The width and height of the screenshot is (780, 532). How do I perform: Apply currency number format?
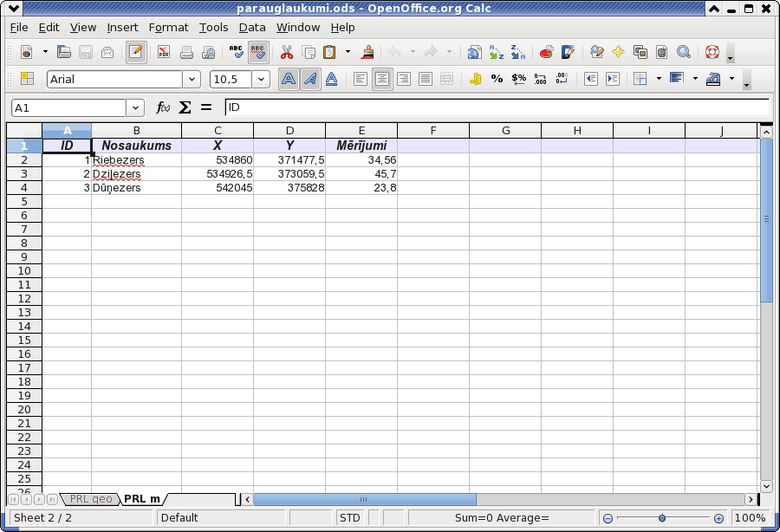[x=475, y=79]
